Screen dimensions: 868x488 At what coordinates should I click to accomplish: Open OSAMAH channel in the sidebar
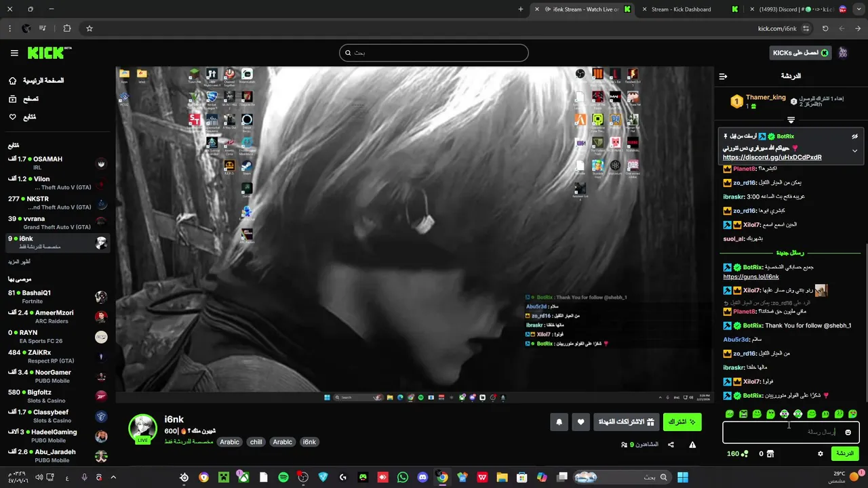pos(58,163)
